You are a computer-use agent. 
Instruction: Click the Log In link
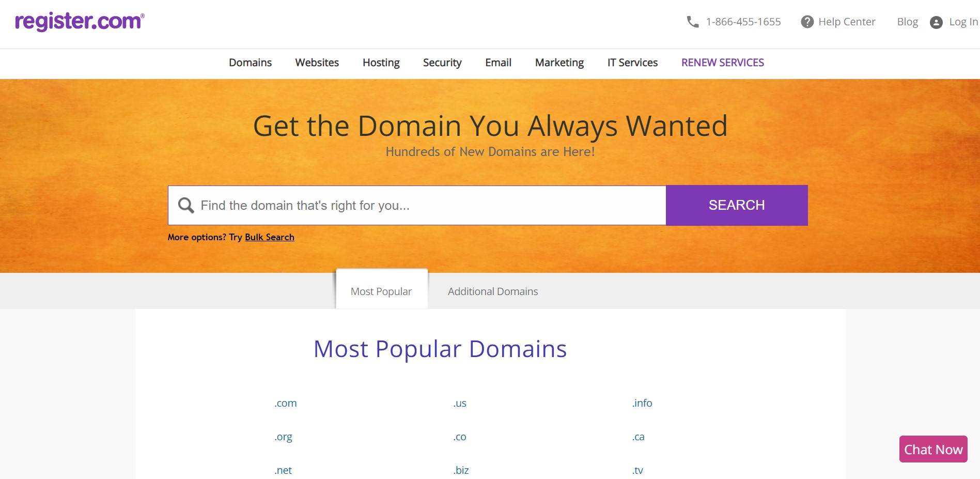(963, 22)
